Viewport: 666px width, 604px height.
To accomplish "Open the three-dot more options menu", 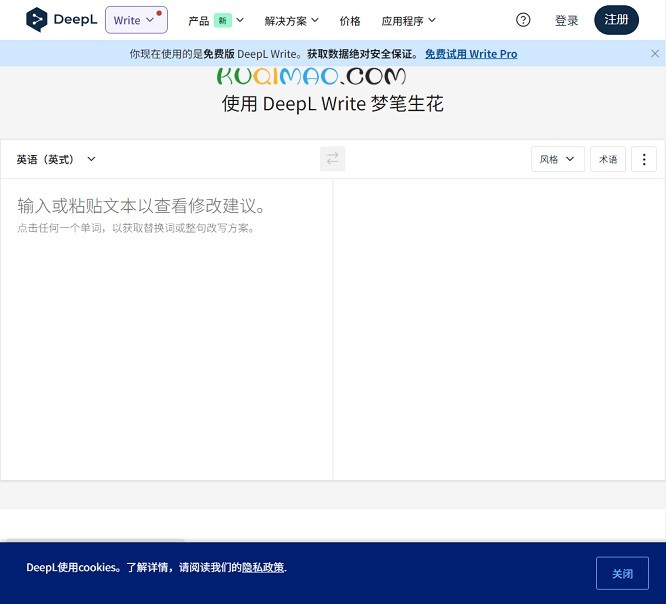I will point(644,159).
